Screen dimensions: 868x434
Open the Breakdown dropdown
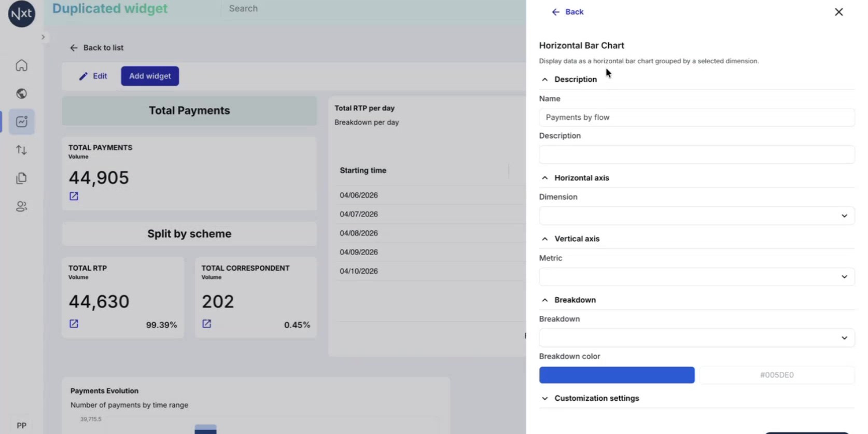696,338
